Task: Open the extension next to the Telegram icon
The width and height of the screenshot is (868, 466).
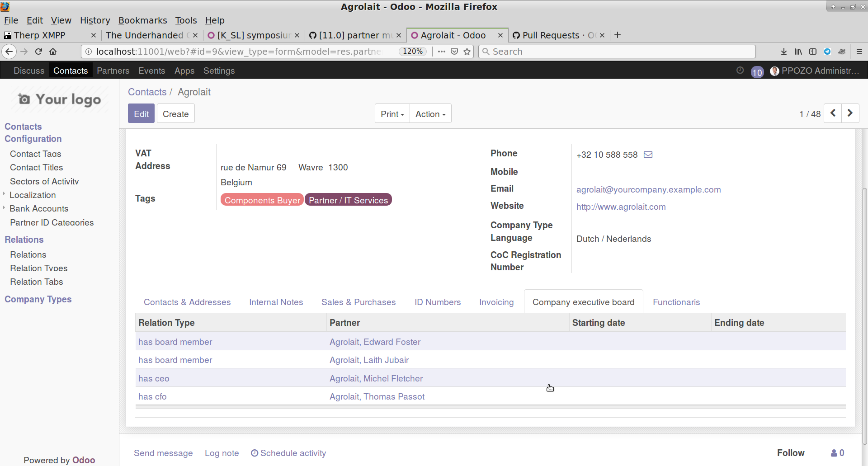Action: (x=842, y=52)
